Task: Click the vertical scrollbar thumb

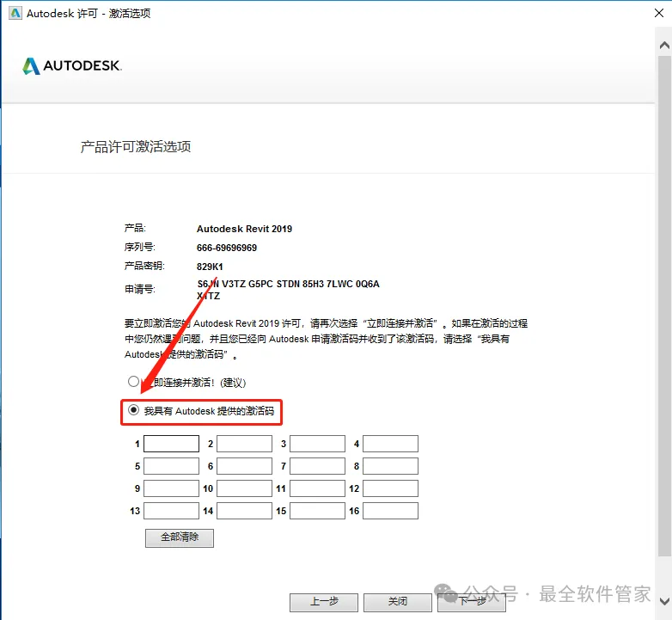Action: [664, 306]
